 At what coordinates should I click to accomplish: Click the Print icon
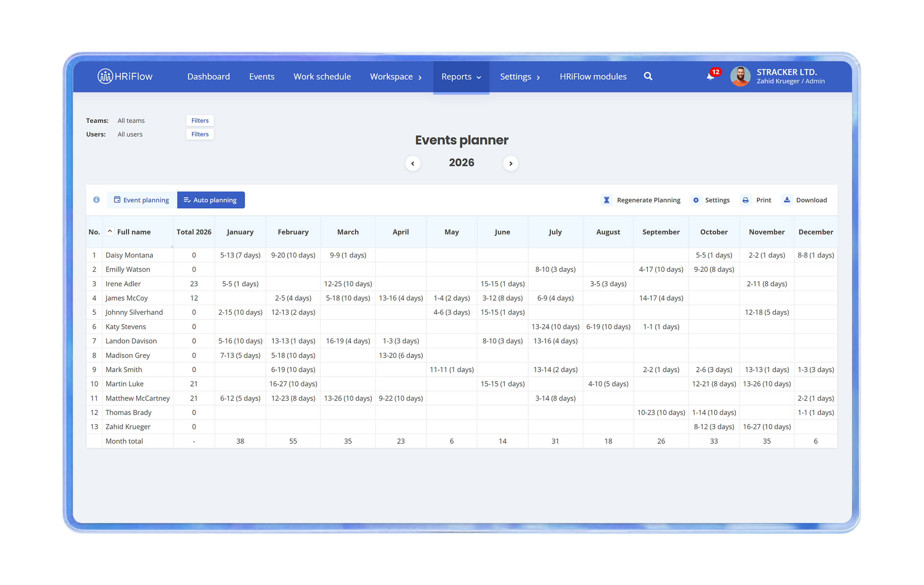(x=746, y=200)
